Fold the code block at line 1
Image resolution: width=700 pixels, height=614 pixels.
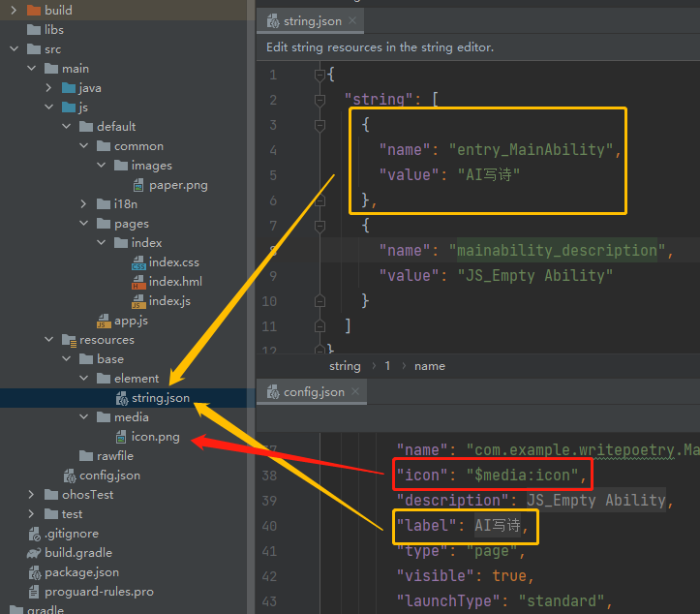pyautogui.click(x=320, y=75)
